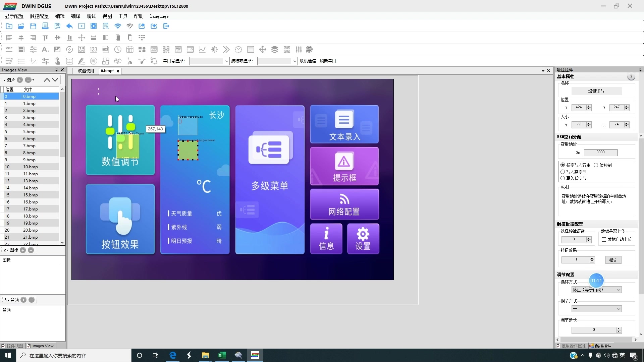The image size is (644, 362).
Task: Enable the 数据自动上传 checkbox
Action: pos(604,240)
